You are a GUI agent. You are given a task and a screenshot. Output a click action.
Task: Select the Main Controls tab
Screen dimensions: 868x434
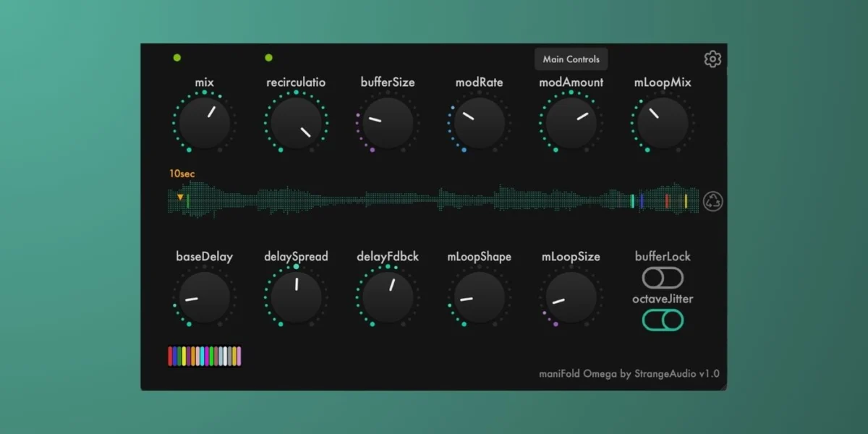click(x=571, y=59)
